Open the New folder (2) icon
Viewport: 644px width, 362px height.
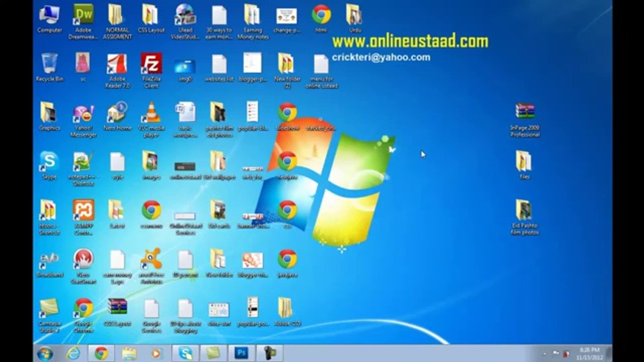(287, 70)
